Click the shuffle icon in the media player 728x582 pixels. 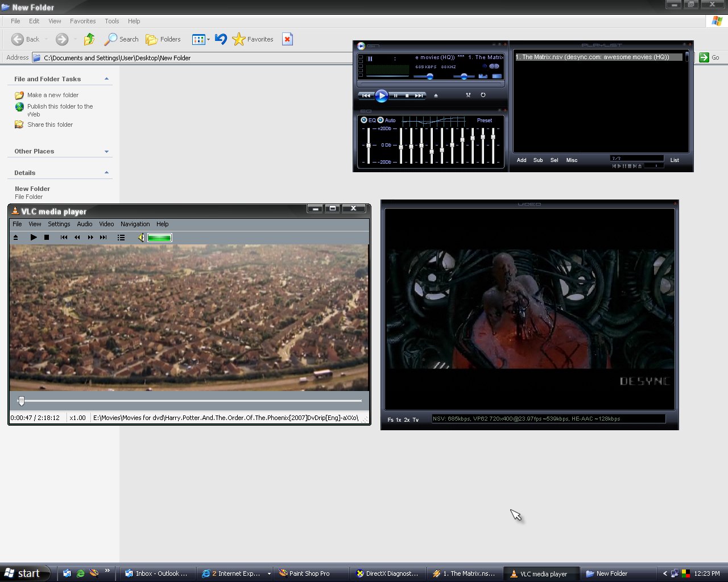[468, 95]
